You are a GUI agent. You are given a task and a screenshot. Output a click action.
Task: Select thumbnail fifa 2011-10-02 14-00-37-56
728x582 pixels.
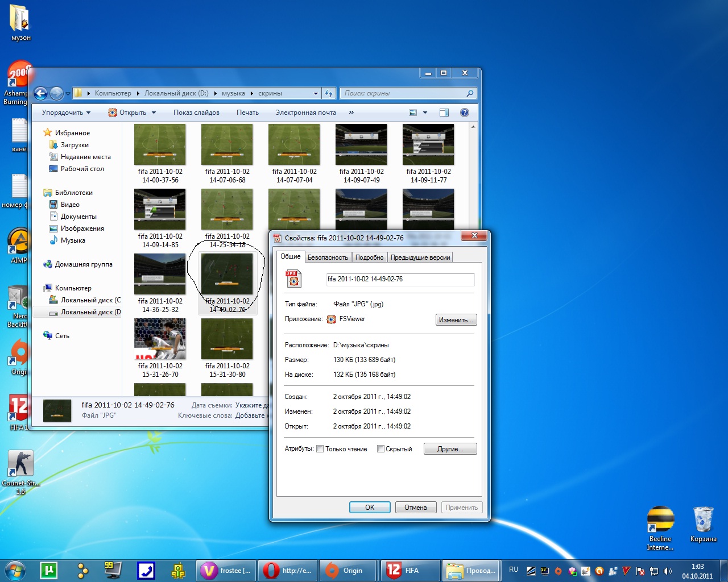pos(160,153)
